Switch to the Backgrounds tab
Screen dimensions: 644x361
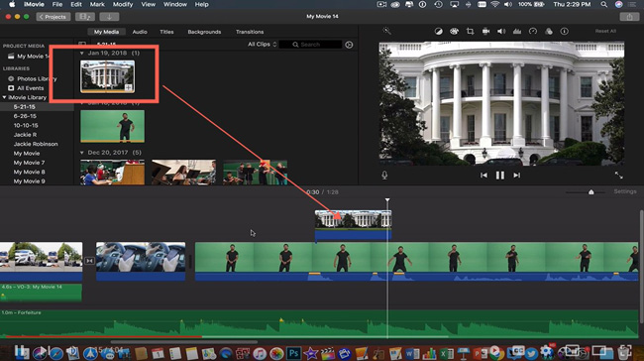[x=204, y=32]
